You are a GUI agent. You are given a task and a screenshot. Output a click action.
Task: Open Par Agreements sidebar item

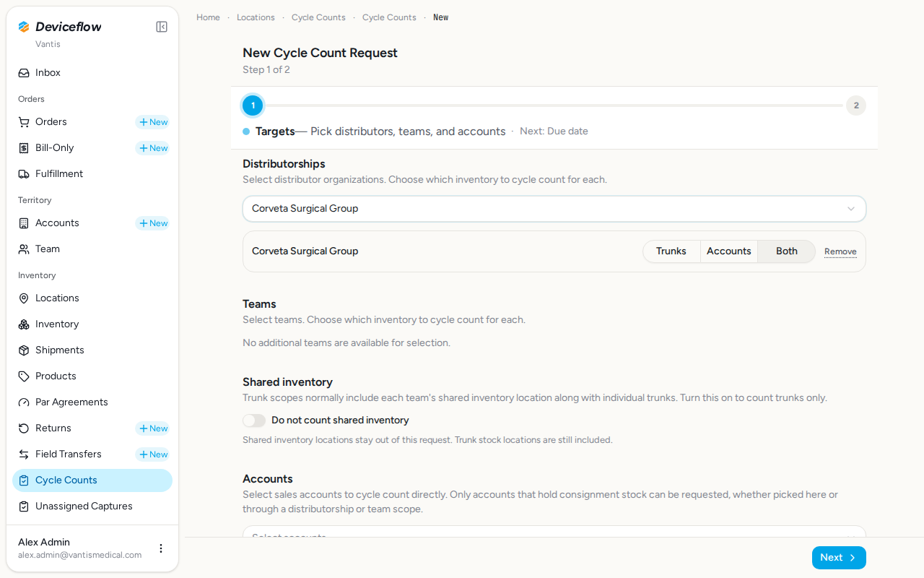(92, 402)
